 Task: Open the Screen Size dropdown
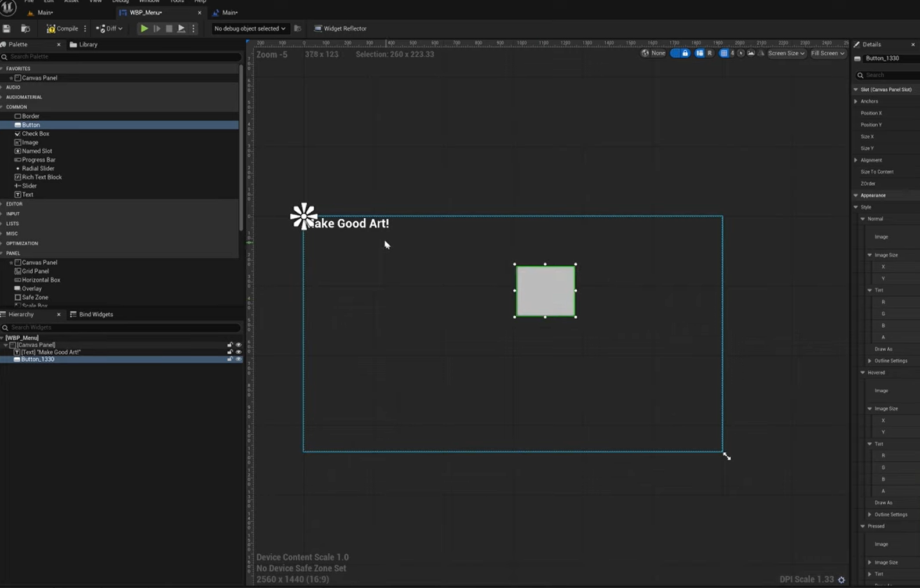click(786, 53)
